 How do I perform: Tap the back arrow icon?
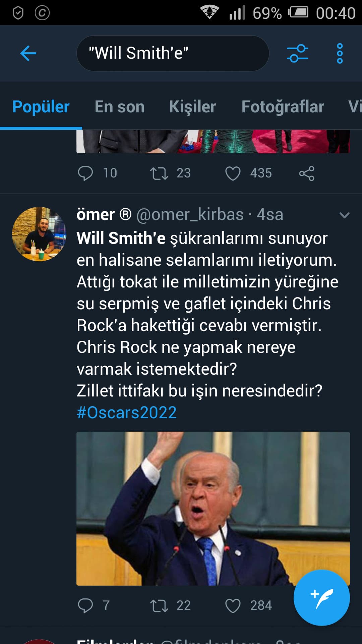coord(28,53)
